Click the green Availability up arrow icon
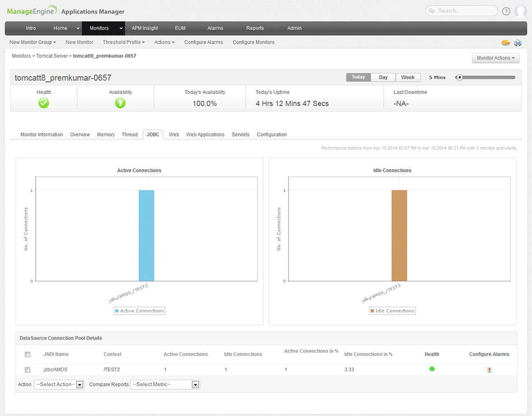 coord(120,103)
